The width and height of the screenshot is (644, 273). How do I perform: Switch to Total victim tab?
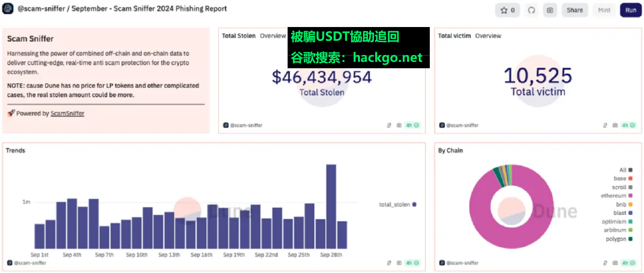454,36
